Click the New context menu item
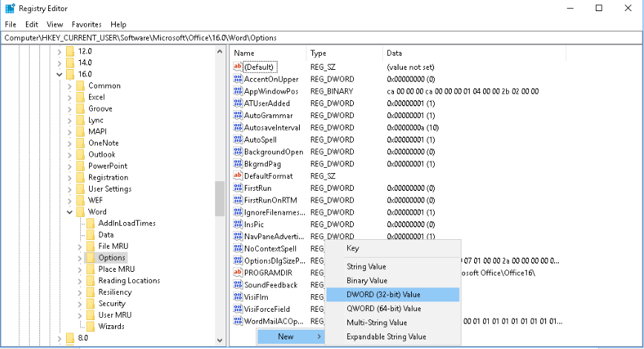Image resolution: width=644 pixels, height=349 pixels. (291, 336)
